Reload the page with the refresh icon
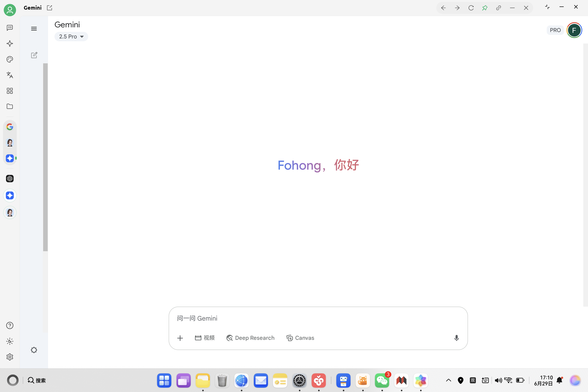The height and width of the screenshot is (392, 588). pos(471,8)
